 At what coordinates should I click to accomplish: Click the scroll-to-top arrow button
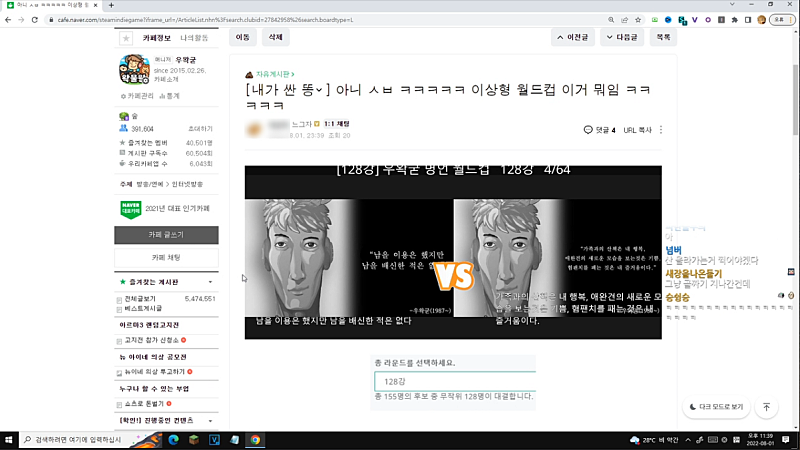[766, 407]
